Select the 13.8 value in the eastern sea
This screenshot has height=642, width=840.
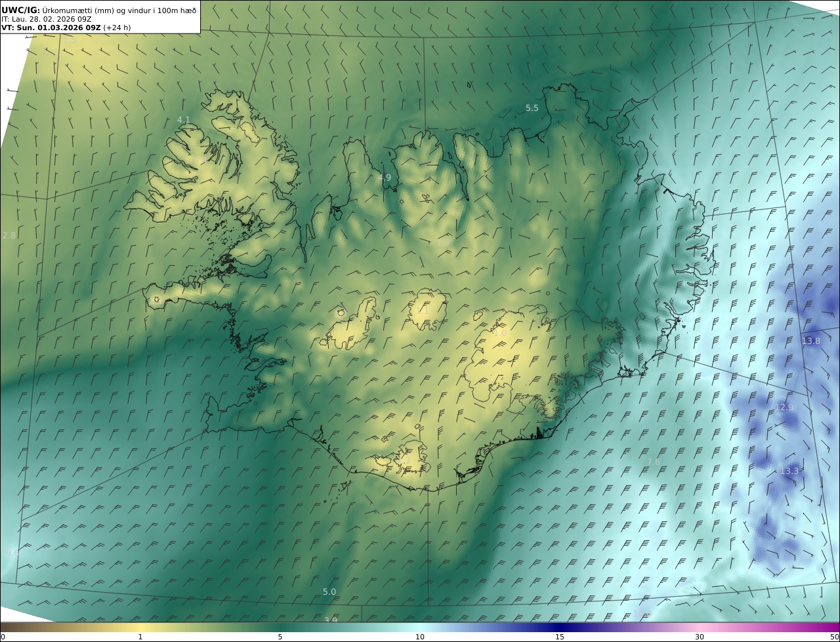click(x=811, y=341)
